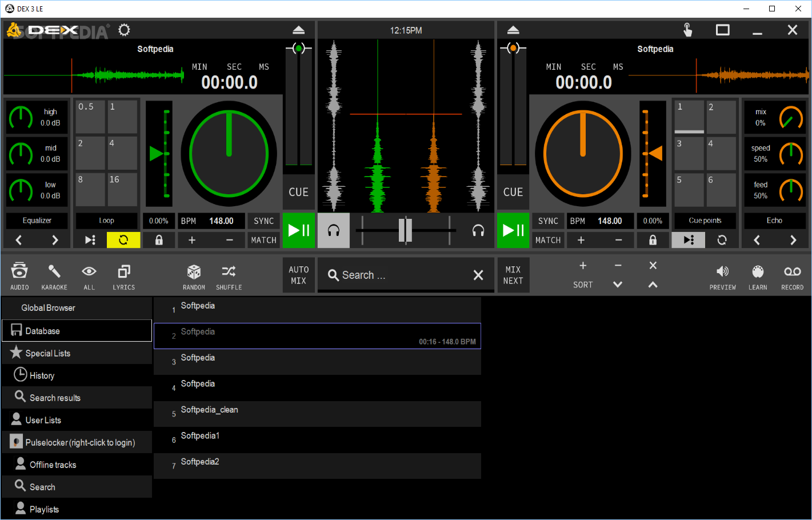The height and width of the screenshot is (520, 812).
Task: Play/pause the right deck
Action: pos(513,230)
